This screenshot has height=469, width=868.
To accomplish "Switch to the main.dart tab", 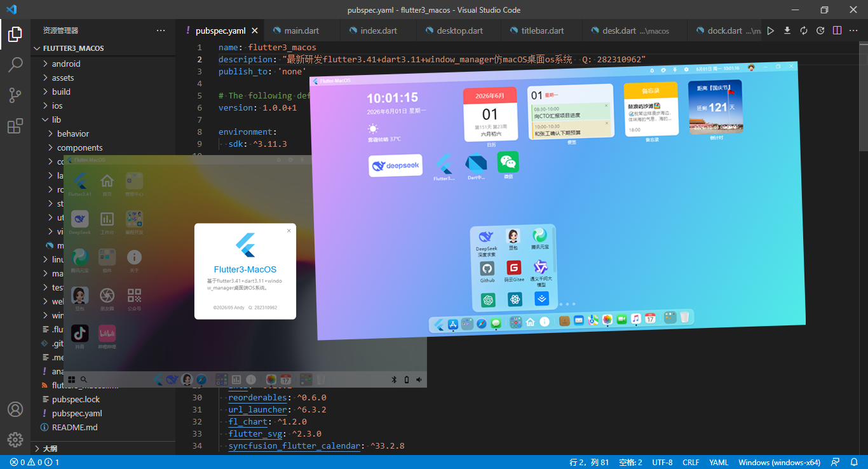I will [302, 31].
